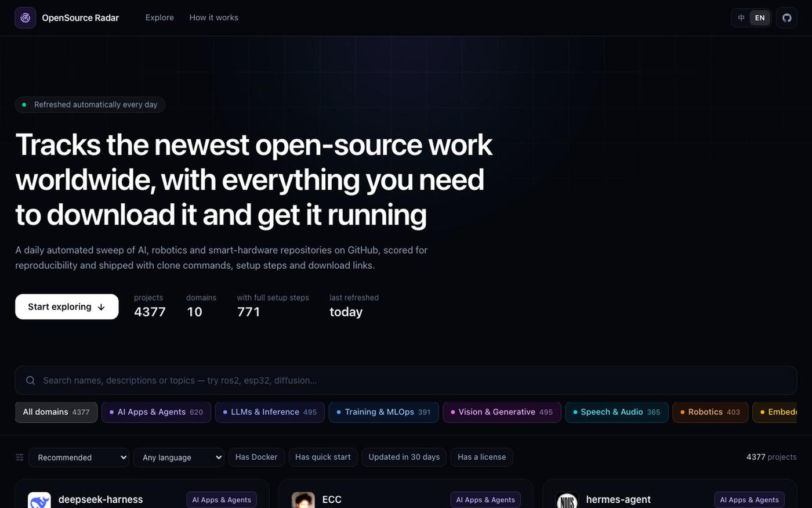Filter by Vision & Generative domain

502,412
